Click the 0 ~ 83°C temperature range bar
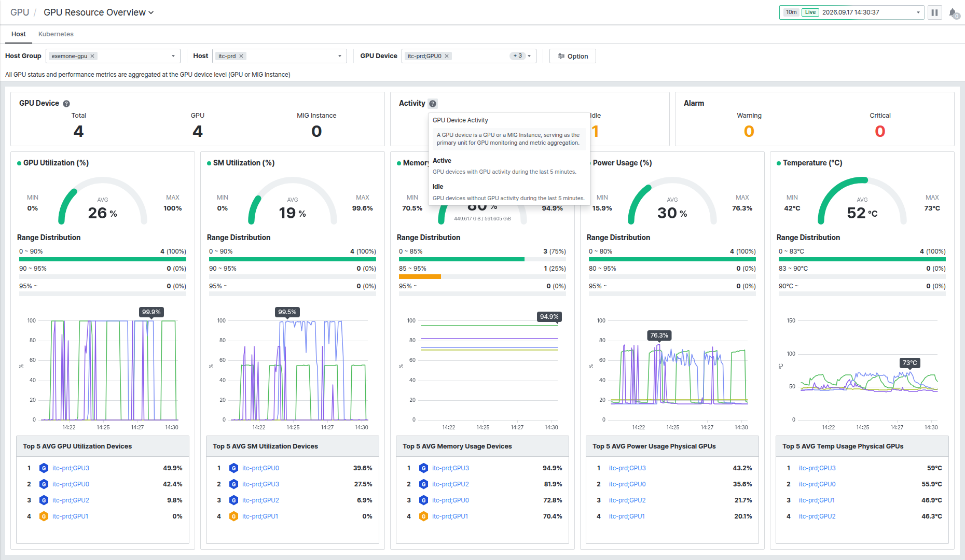Screen dimensions: 965x560 (862, 259)
